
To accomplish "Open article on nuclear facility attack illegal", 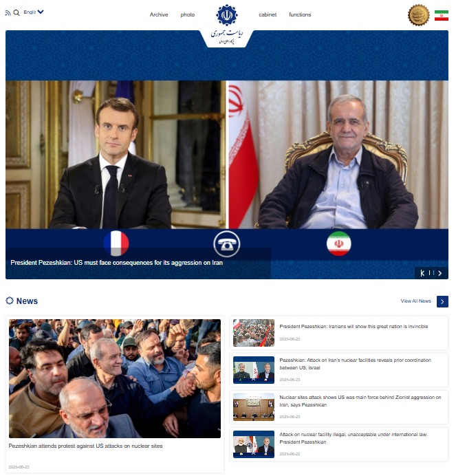I will [x=354, y=438].
